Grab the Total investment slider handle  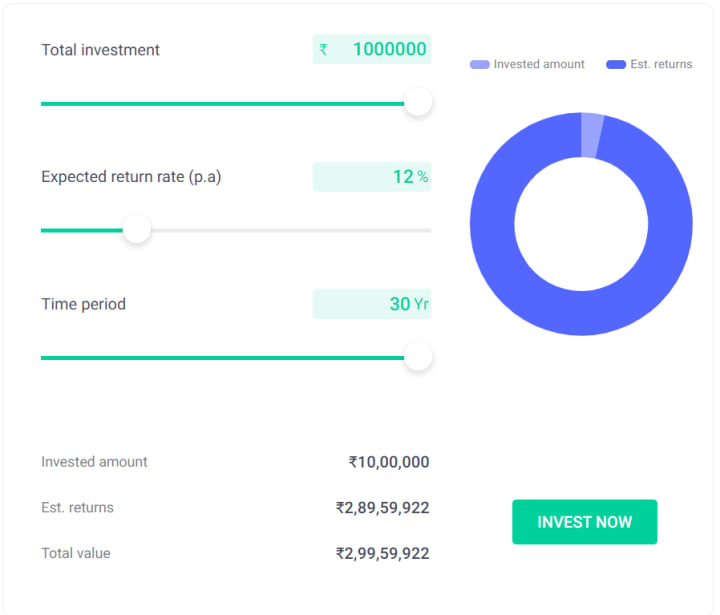[x=418, y=102]
